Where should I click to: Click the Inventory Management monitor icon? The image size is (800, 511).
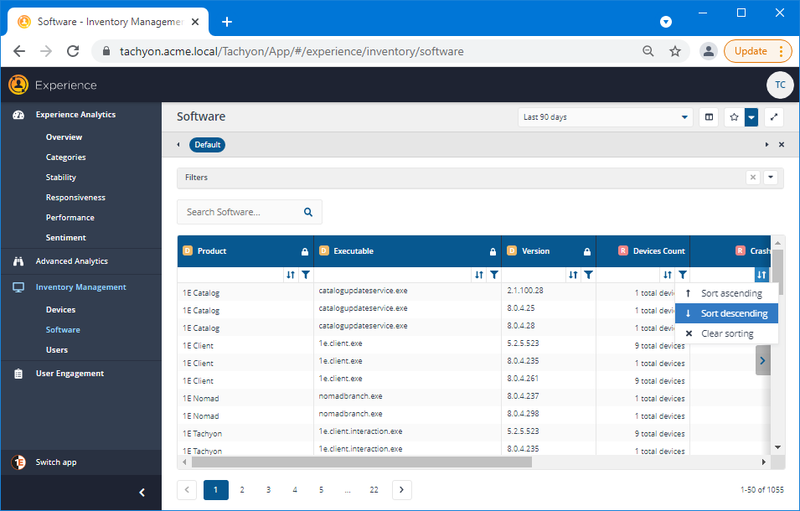[18, 287]
